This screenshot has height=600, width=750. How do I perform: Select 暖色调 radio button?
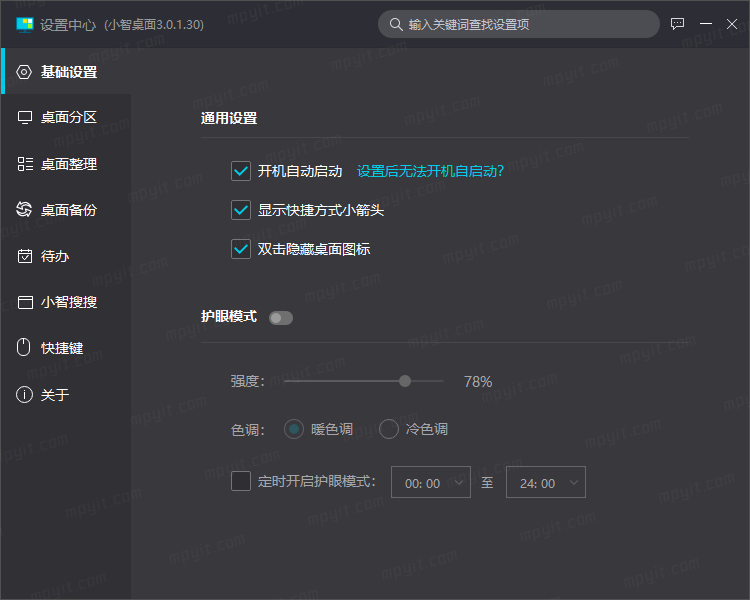click(x=294, y=429)
